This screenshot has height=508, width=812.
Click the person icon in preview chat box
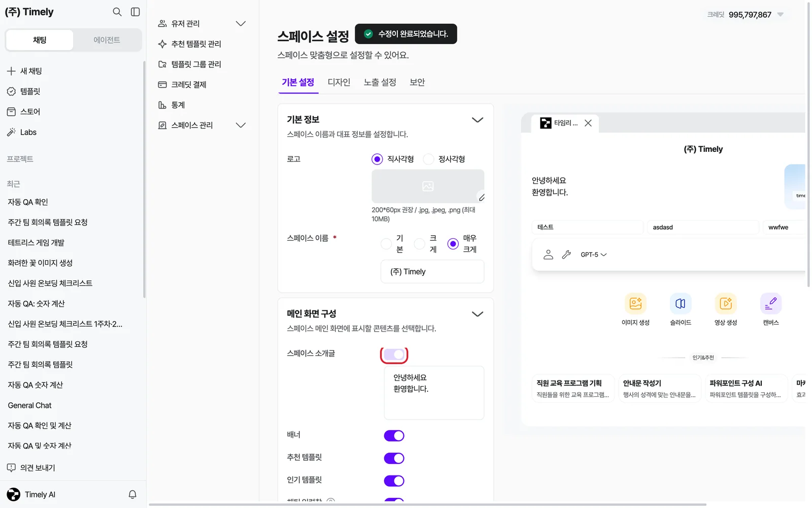click(x=548, y=255)
